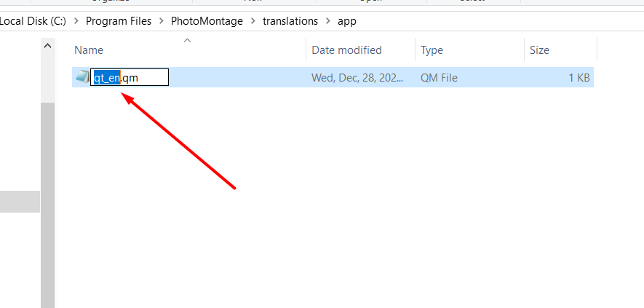Click inside the qt_en.qm rename field
644x308 pixels.
coord(130,77)
